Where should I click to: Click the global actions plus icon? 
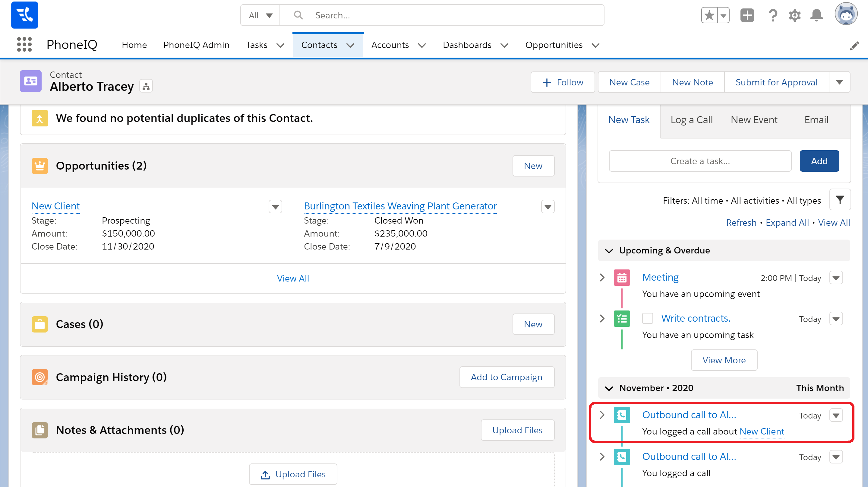click(x=747, y=15)
